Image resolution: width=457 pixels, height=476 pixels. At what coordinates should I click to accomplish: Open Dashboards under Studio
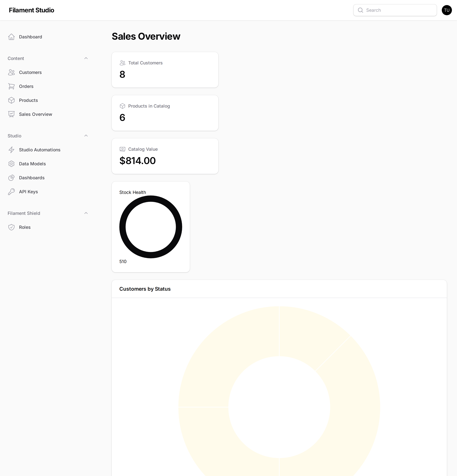point(48,178)
